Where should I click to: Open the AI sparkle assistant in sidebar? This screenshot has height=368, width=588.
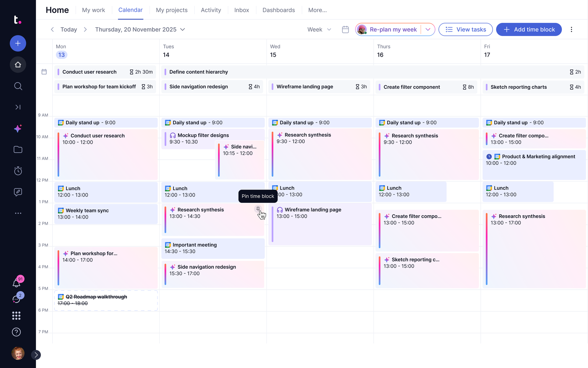tap(18, 128)
